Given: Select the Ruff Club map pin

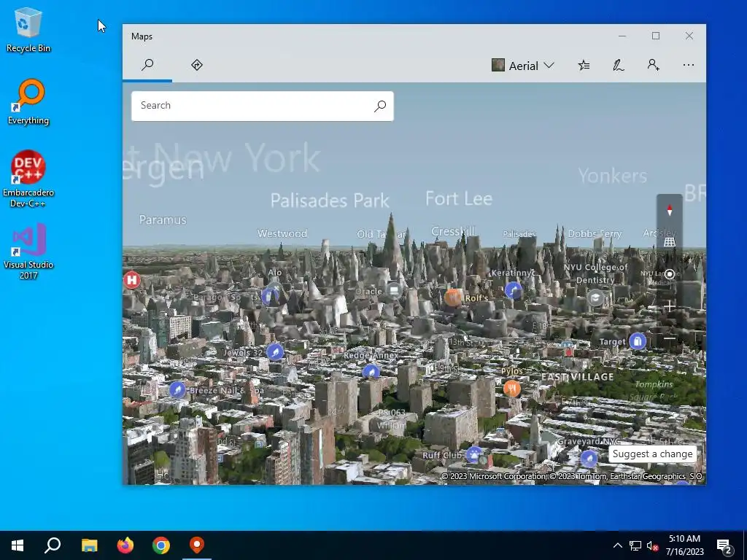Looking at the screenshot, I should (x=473, y=454).
